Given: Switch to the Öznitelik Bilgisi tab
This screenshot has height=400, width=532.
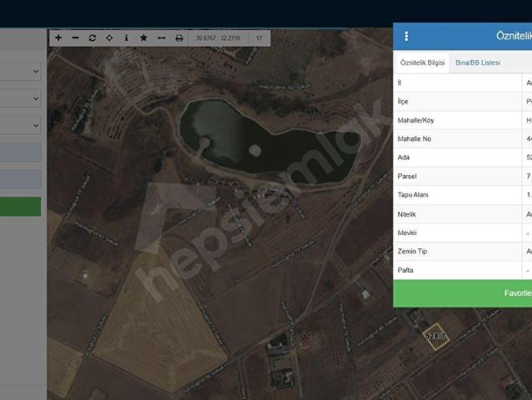Looking at the screenshot, I should 422,62.
